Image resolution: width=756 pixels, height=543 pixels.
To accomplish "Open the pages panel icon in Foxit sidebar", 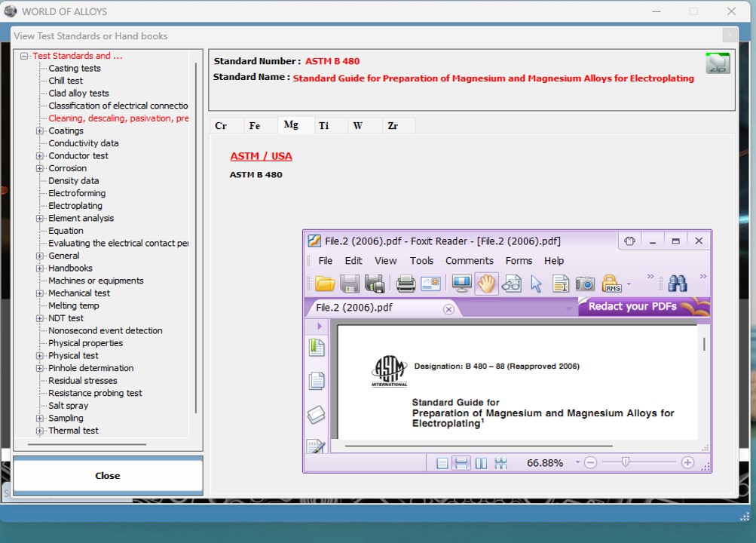I will pyautogui.click(x=317, y=381).
